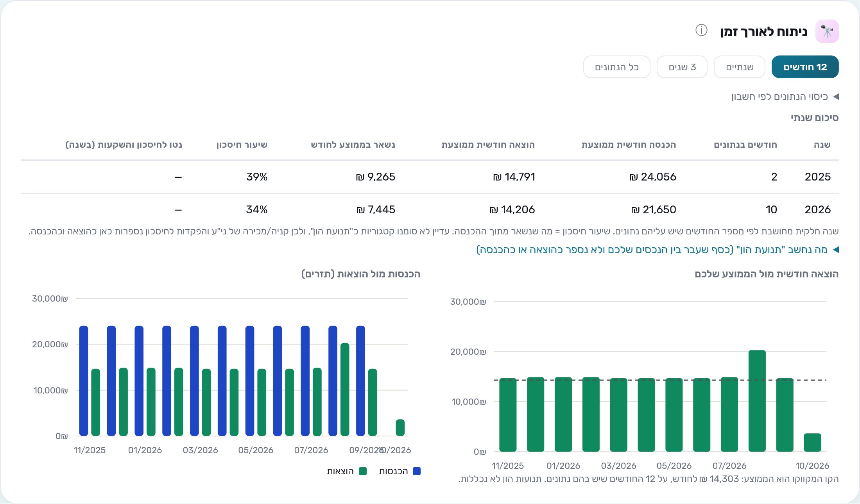Click the ₪ 7,445 remaining value
Screen dimensions: 860x504
point(376,209)
